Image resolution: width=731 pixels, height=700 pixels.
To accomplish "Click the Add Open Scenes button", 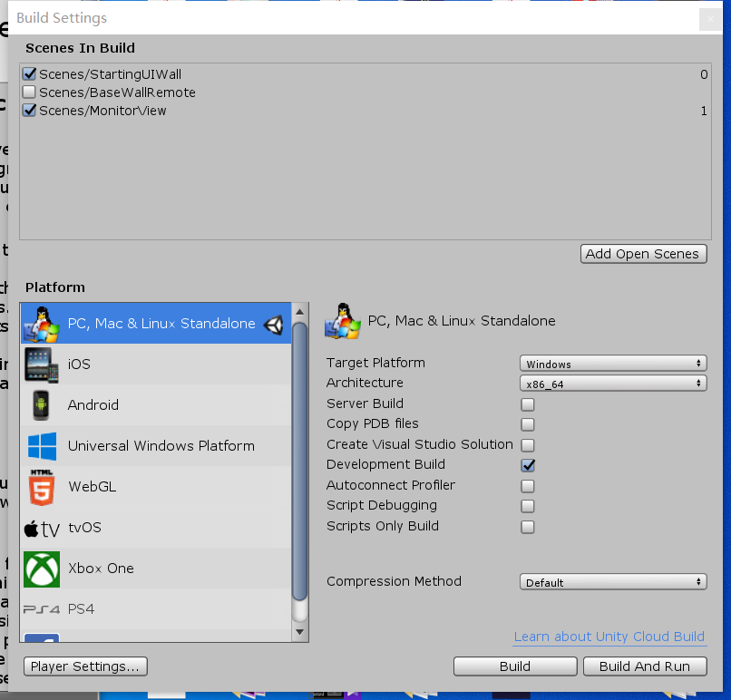I will coord(643,254).
